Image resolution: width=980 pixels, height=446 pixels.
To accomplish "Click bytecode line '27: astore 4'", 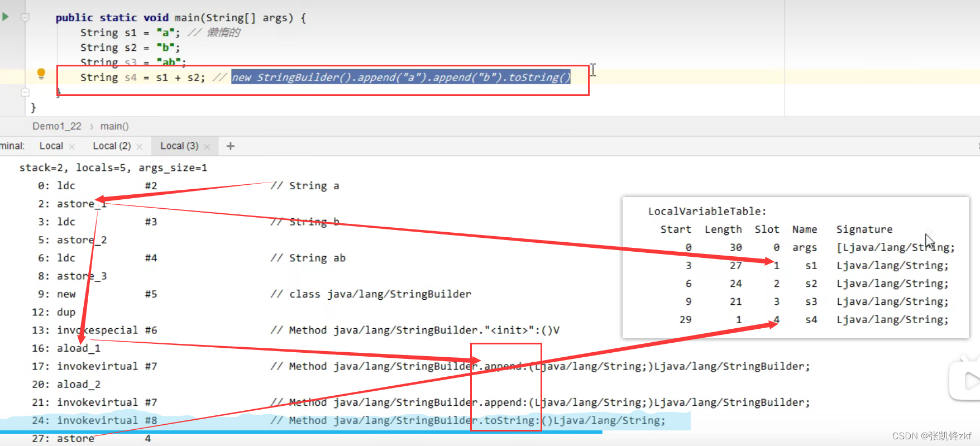I will pyautogui.click(x=91, y=438).
